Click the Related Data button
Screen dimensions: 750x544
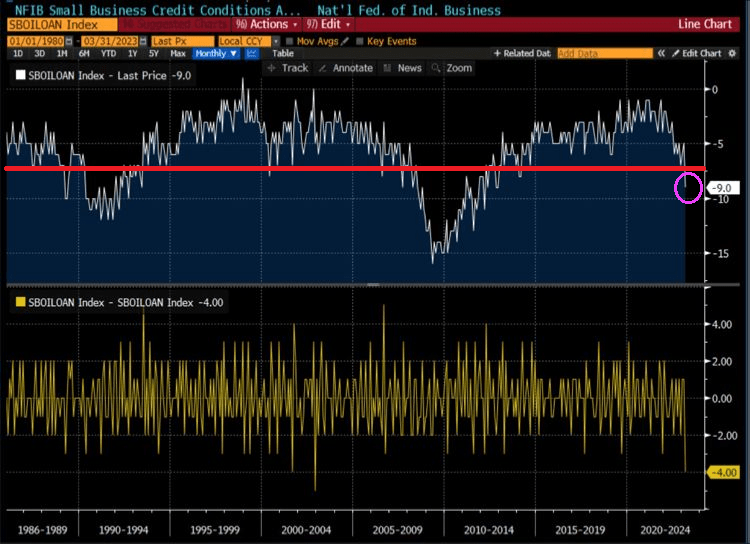tap(523, 53)
